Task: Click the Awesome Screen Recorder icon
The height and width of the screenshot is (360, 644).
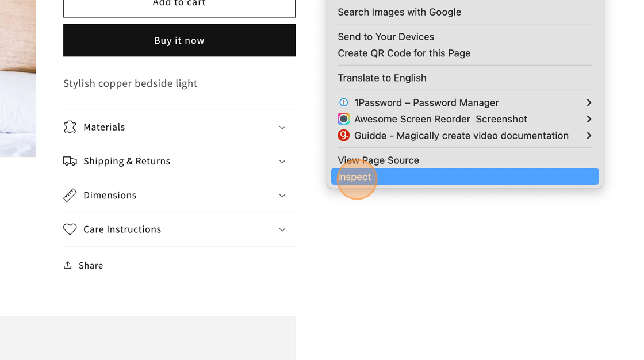Action: tap(343, 119)
